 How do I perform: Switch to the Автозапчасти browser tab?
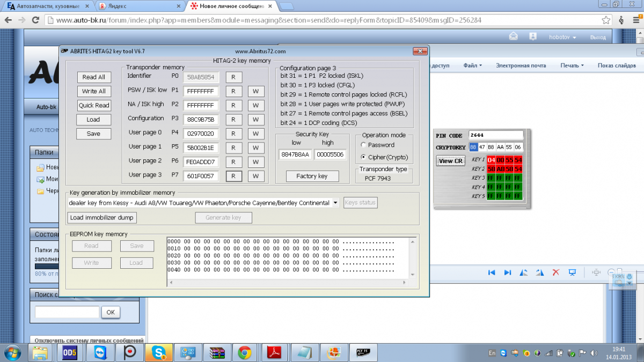point(47,6)
